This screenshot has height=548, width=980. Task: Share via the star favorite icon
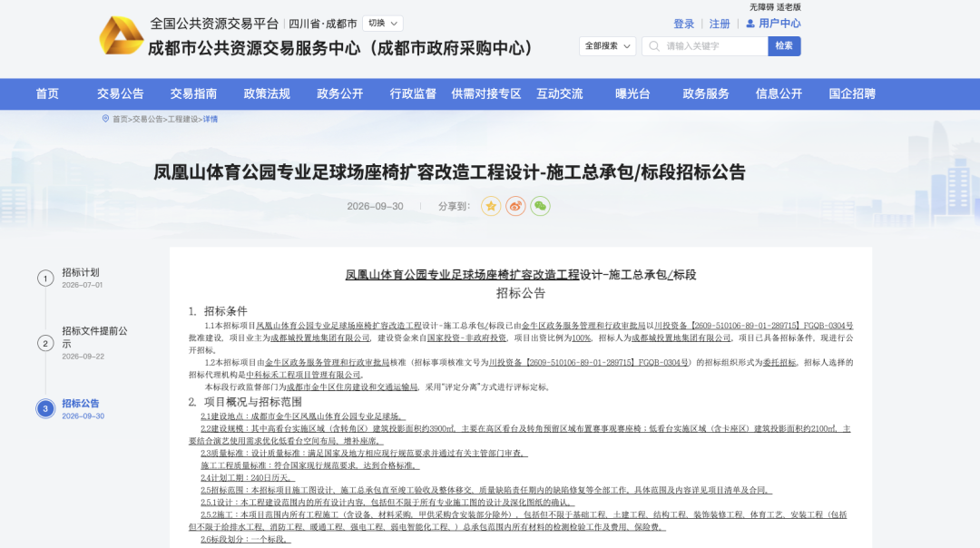491,206
